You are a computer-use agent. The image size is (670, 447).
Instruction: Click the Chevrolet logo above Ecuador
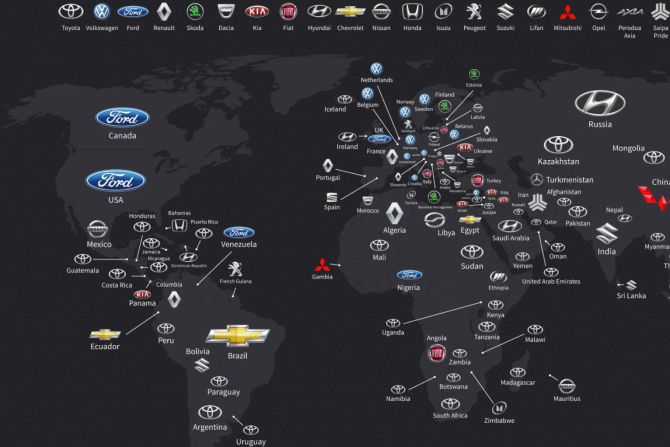pyautogui.click(x=105, y=334)
